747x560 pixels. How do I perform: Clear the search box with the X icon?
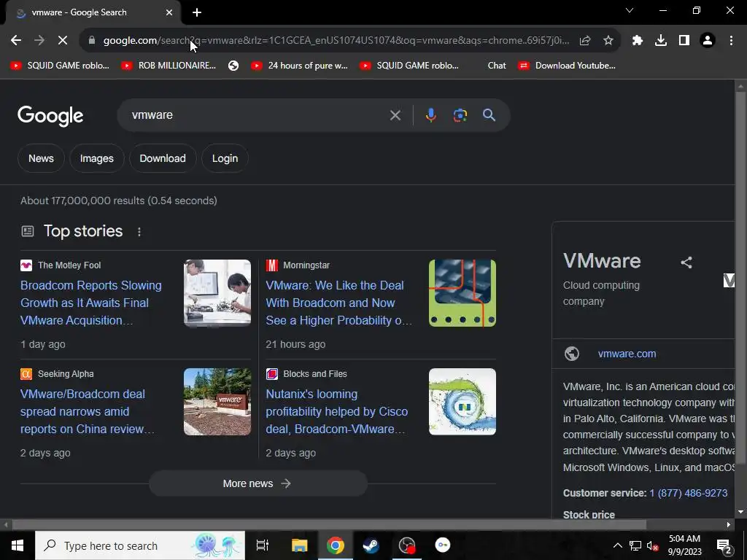point(395,115)
